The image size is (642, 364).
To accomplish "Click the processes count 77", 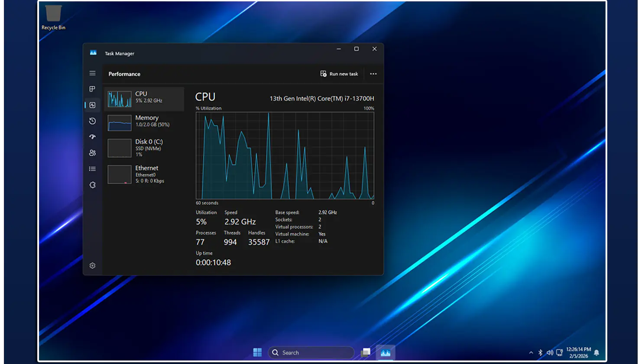I will tap(200, 242).
